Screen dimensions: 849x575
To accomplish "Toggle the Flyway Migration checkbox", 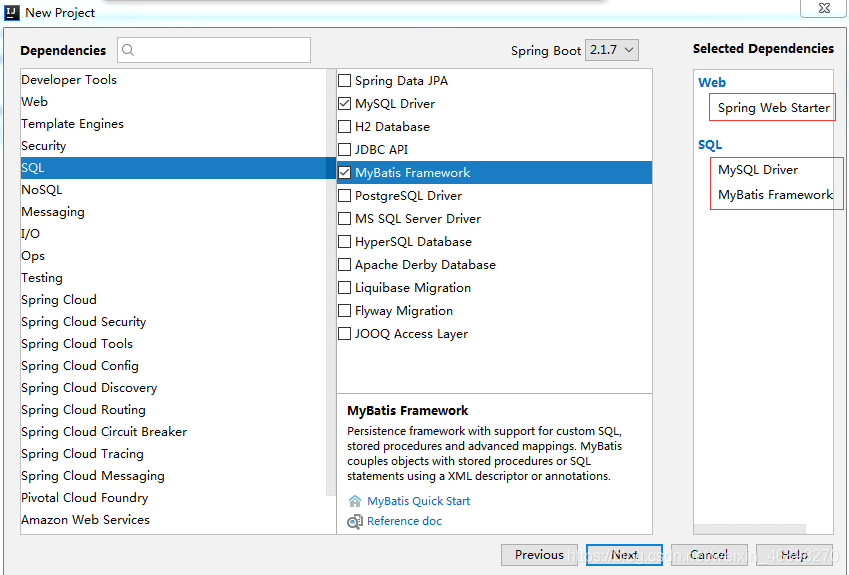I will tap(345, 311).
